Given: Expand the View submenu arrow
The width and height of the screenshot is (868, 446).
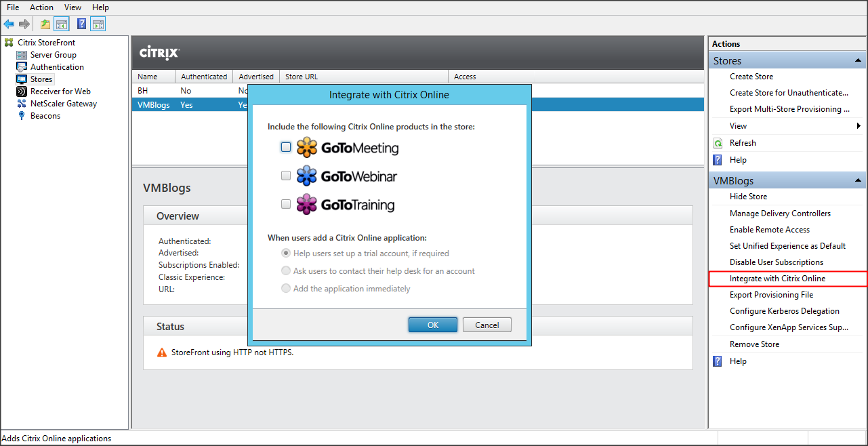Looking at the screenshot, I should pyautogui.click(x=859, y=126).
